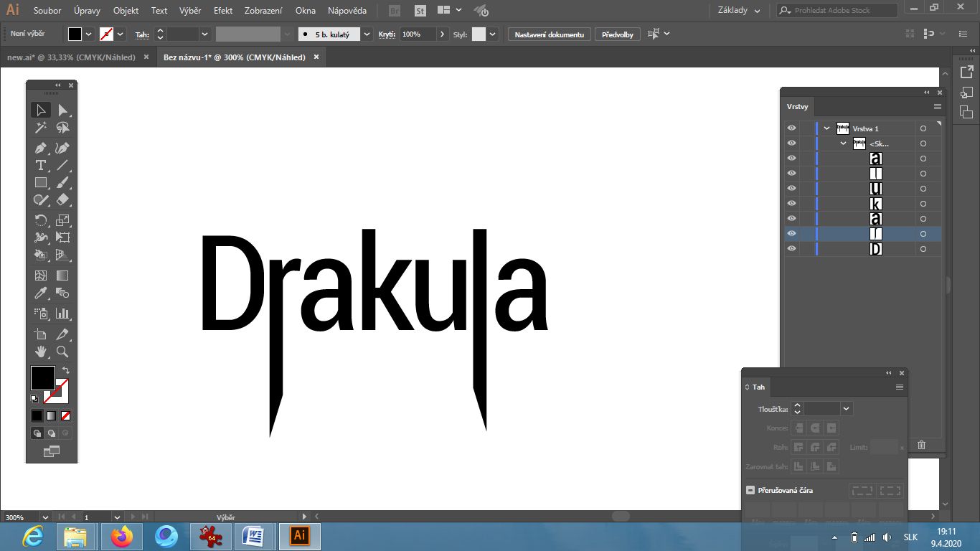Screen dimensions: 980x551
Task: Click the Předvolby button
Action: tap(617, 34)
